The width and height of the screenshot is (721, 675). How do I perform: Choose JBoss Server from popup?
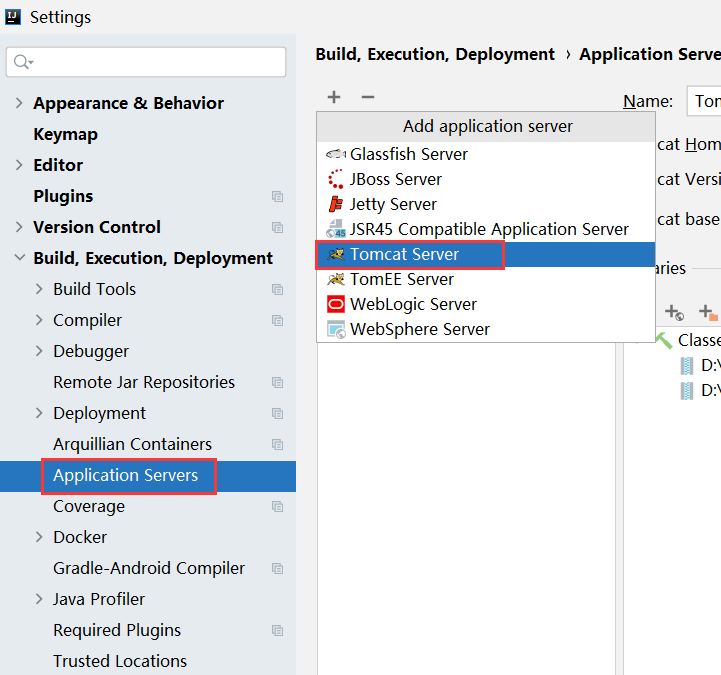(x=486, y=179)
